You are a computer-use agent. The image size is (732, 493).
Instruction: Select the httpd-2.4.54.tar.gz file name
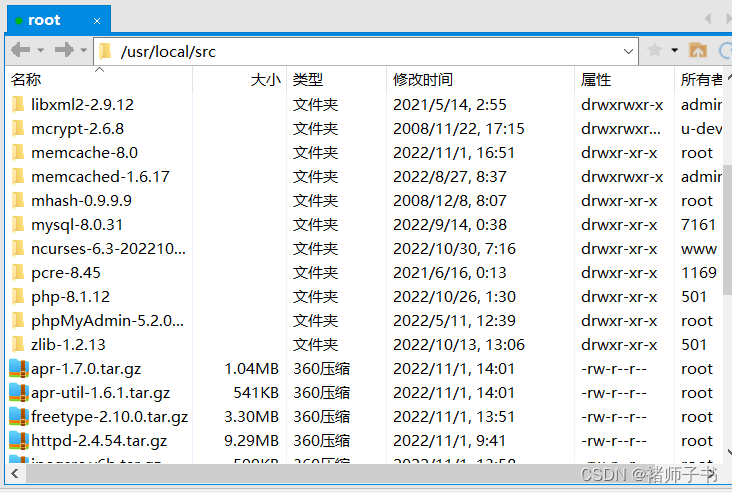pos(99,441)
